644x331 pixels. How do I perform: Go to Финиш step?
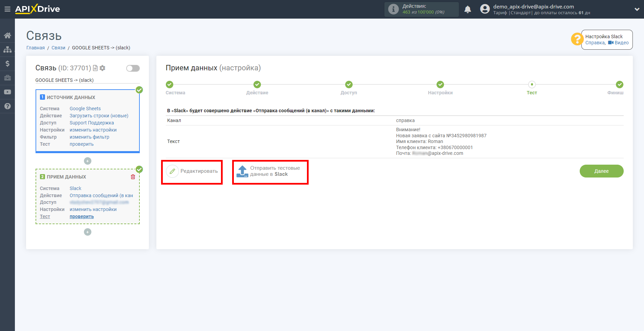(x=620, y=85)
